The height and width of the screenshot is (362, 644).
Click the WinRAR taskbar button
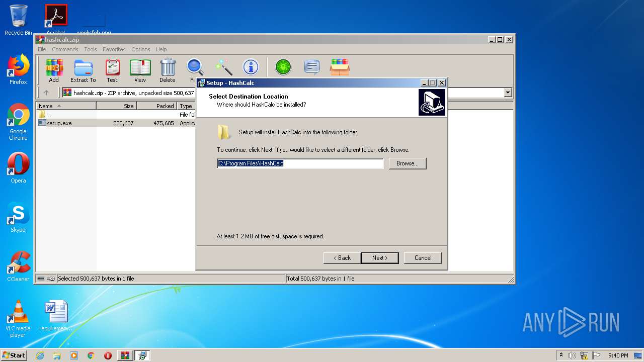(x=125, y=355)
